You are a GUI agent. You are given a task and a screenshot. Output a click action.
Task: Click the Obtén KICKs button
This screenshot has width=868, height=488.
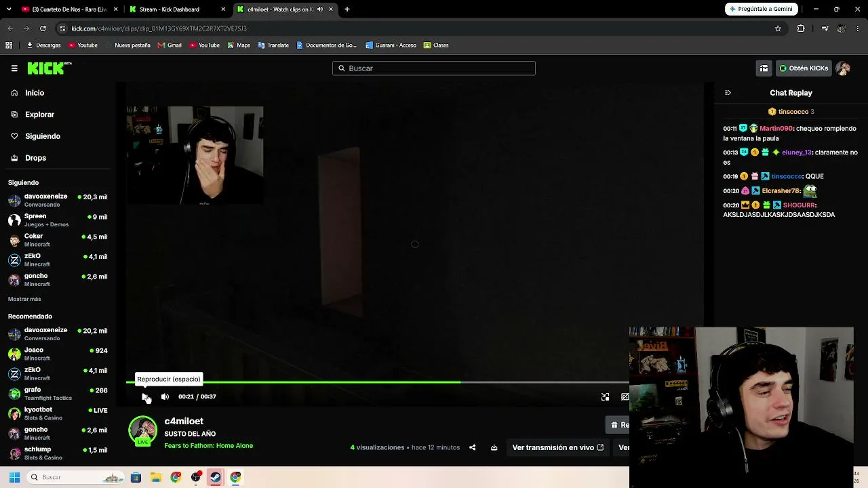(804, 68)
